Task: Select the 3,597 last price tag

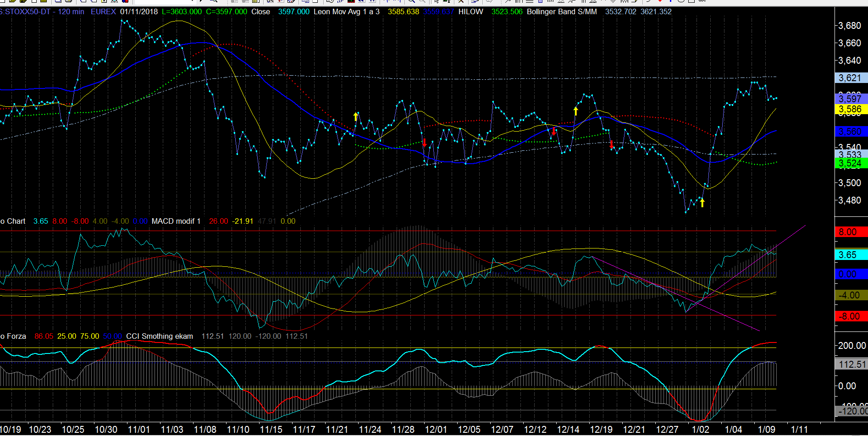Action: pyautogui.click(x=851, y=99)
